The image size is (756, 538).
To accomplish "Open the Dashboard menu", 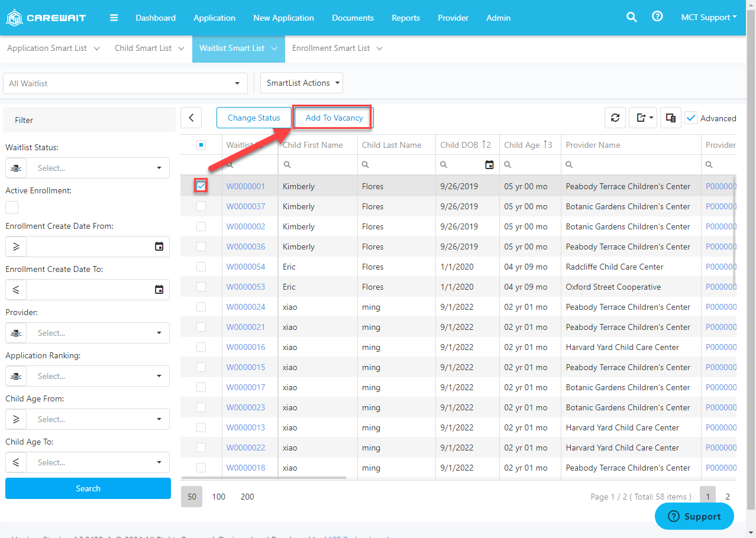I will pyautogui.click(x=156, y=18).
